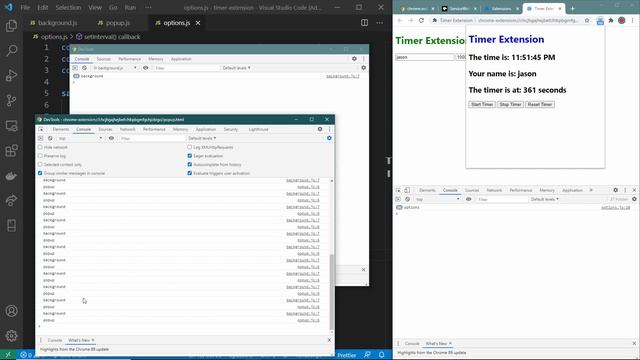Open overflow menu in VS Code menu bar
This screenshot has width=640, height=360.
[x=148, y=7]
